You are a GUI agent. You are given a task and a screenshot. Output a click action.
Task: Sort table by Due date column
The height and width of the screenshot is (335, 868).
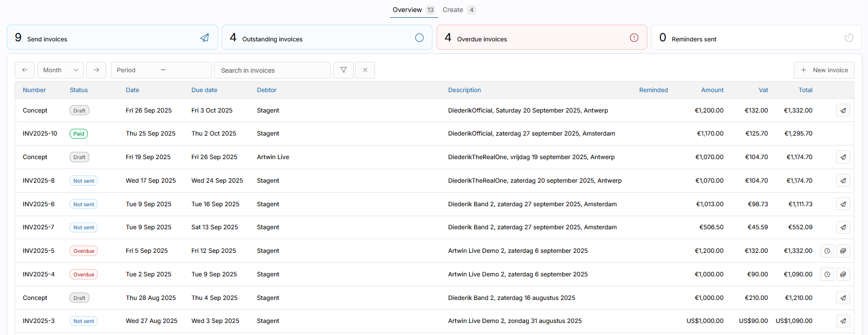coord(204,90)
